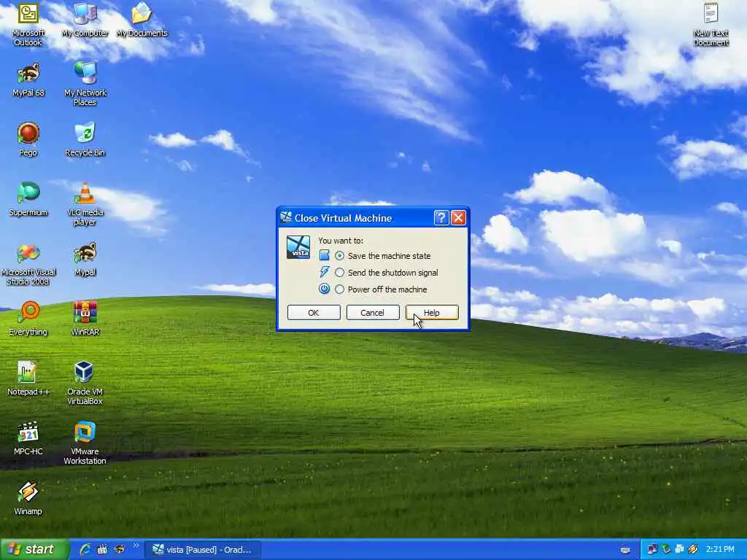747x560 pixels.
Task: Select VLC media player icon
Action: coord(85,204)
